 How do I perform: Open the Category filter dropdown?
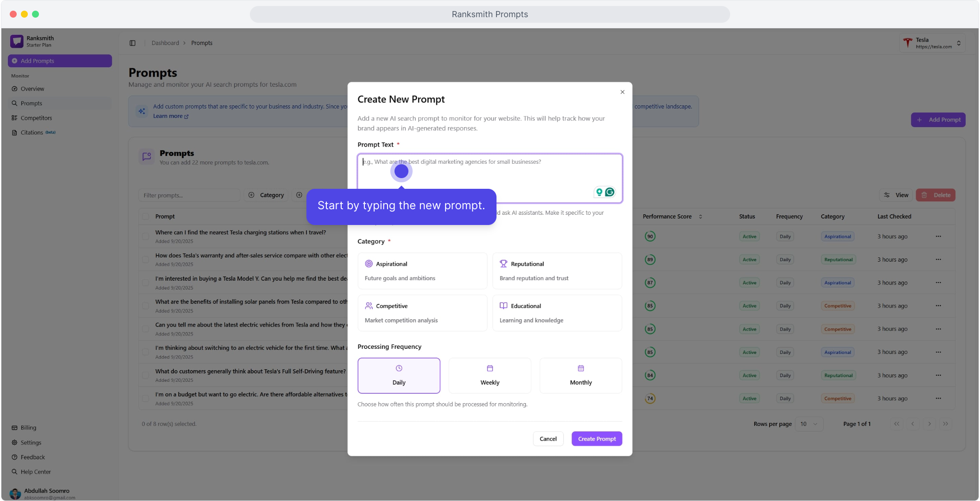tap(266, 195)
